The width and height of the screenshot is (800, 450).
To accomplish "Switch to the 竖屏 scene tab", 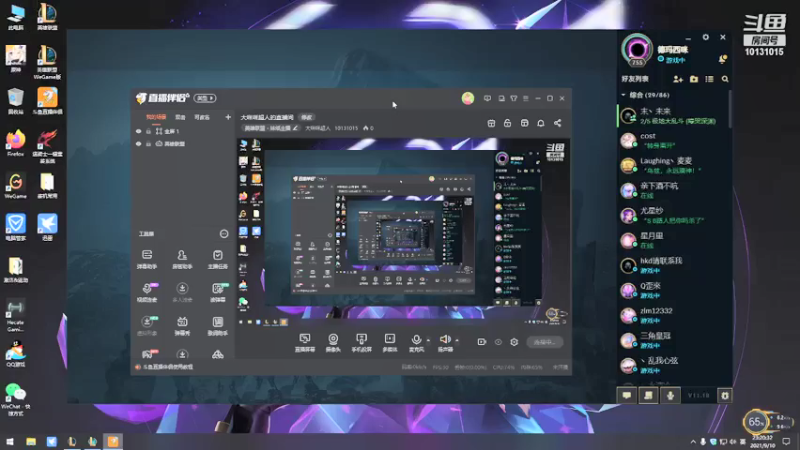I will click(x=180, y=117).
